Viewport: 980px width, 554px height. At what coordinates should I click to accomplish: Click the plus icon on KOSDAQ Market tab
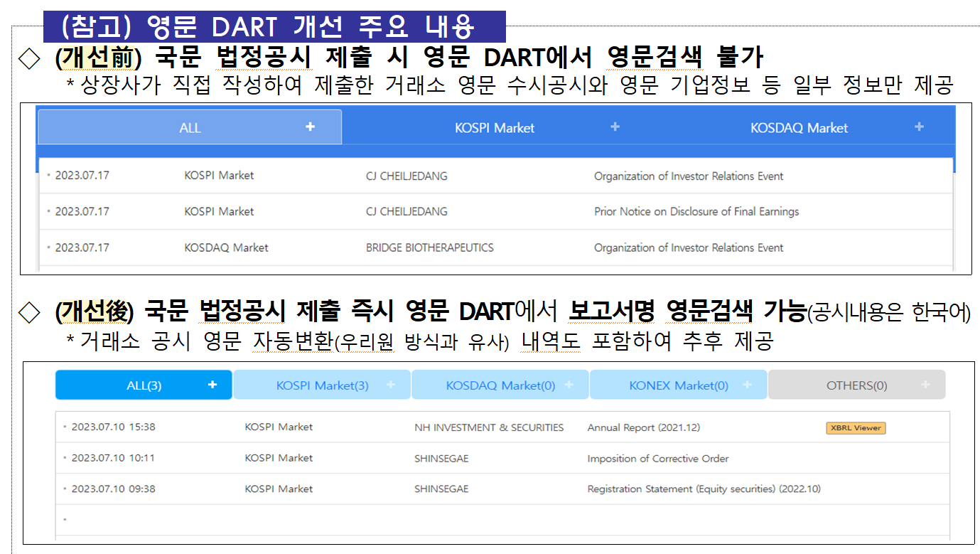point(918,127)
